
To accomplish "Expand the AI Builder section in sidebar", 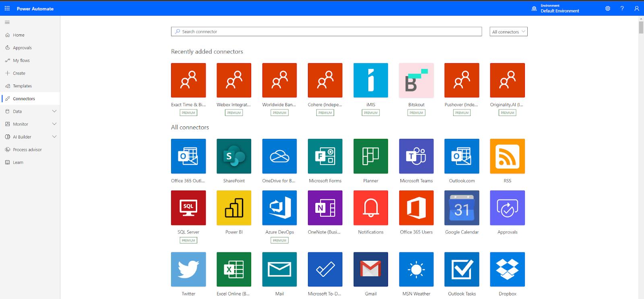I will (54, 137).
